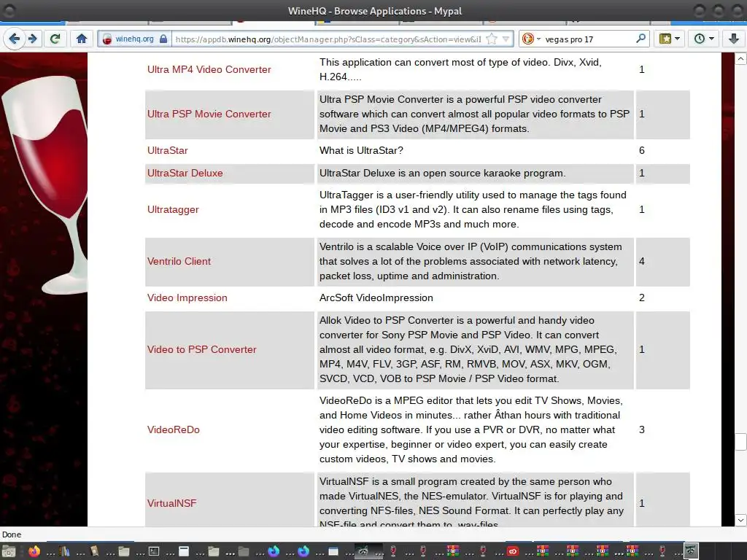The width and height of the screenshot is (747, 560).
Task: Click the count 2 in Video Impression row
Action: tap(642, 298)
